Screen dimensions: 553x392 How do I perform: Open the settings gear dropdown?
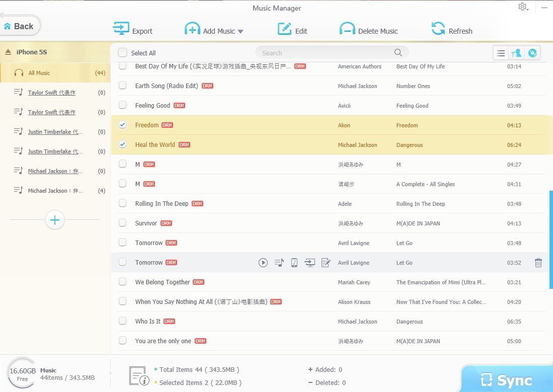coord(523,7)
